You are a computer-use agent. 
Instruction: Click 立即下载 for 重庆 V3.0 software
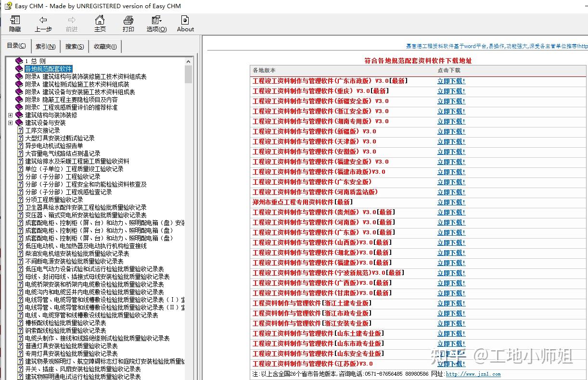click(x=451, y=91)
